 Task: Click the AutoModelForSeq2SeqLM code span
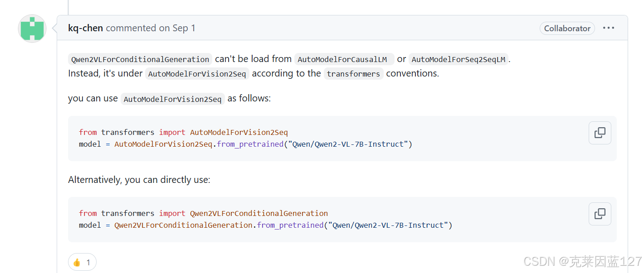pyautogui.click(x=459, y=59)
